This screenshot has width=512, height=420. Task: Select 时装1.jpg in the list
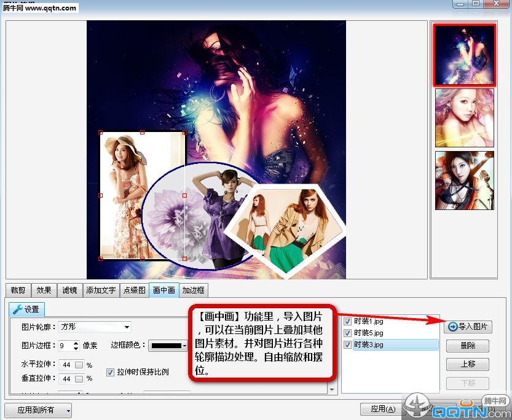(369, 322)
